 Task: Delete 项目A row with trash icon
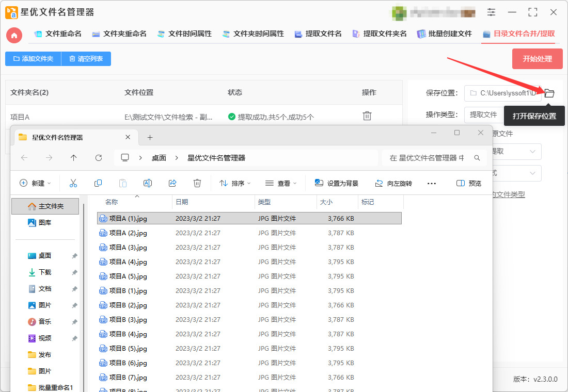click(367, 116)
